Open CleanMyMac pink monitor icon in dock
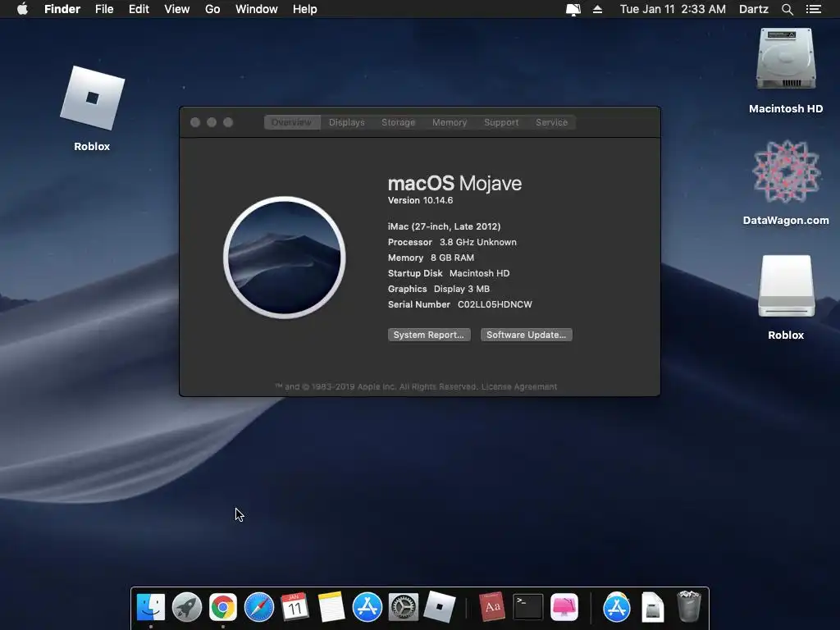840x630 pixels. [x=564, y=608]
